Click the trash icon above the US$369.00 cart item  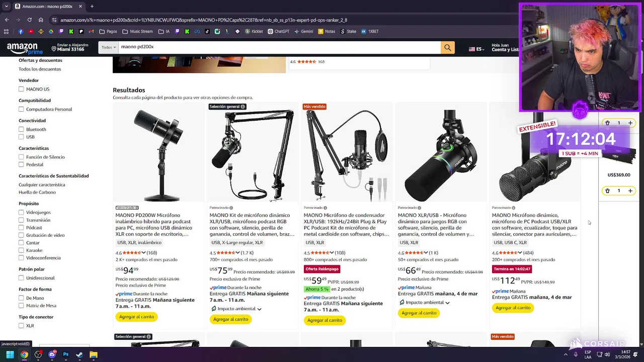click(x=607, y=123)
